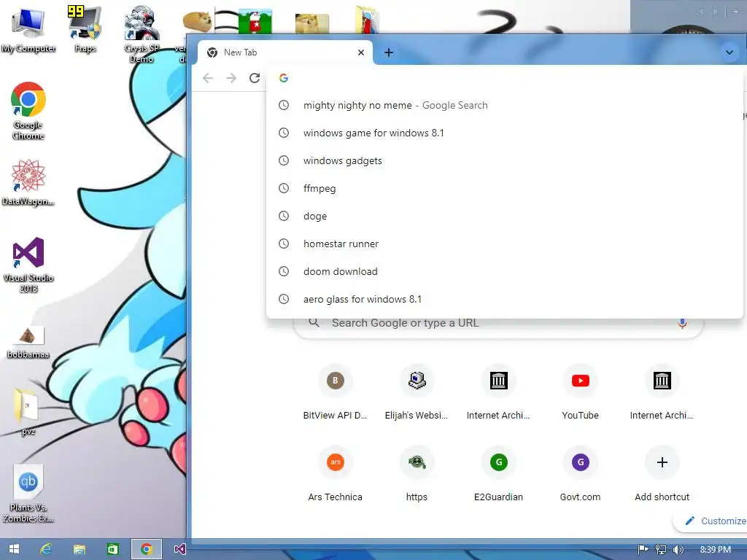Click the network tray icon
Image resolution: width=747 pixels, height=560 pixels.
tap(661, 550)
